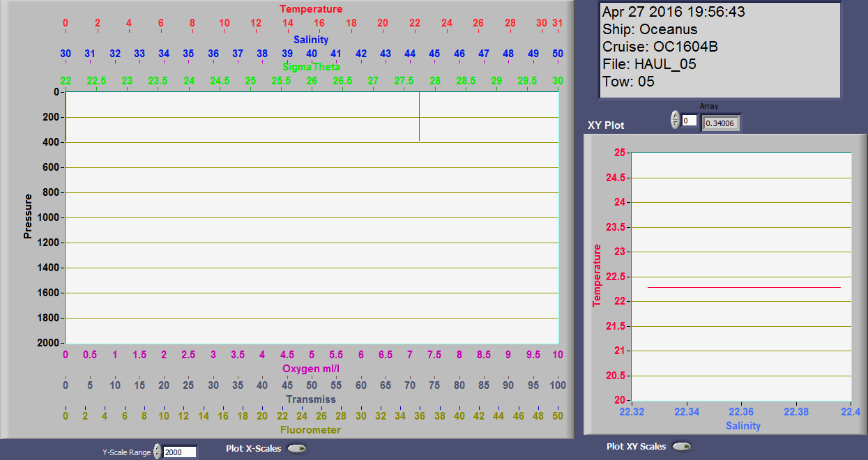Click the Ship: Oceanus line
Screen dimensions: 868x460
650,29
